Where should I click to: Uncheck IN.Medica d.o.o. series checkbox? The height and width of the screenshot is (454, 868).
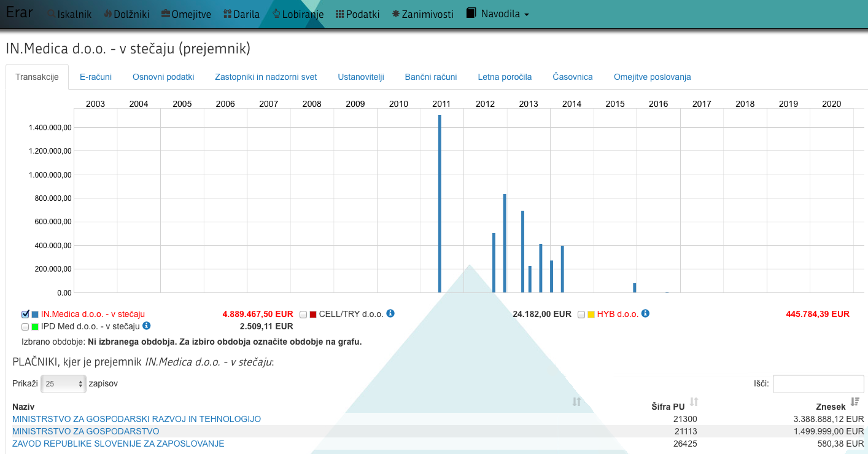tap(25, 314)
